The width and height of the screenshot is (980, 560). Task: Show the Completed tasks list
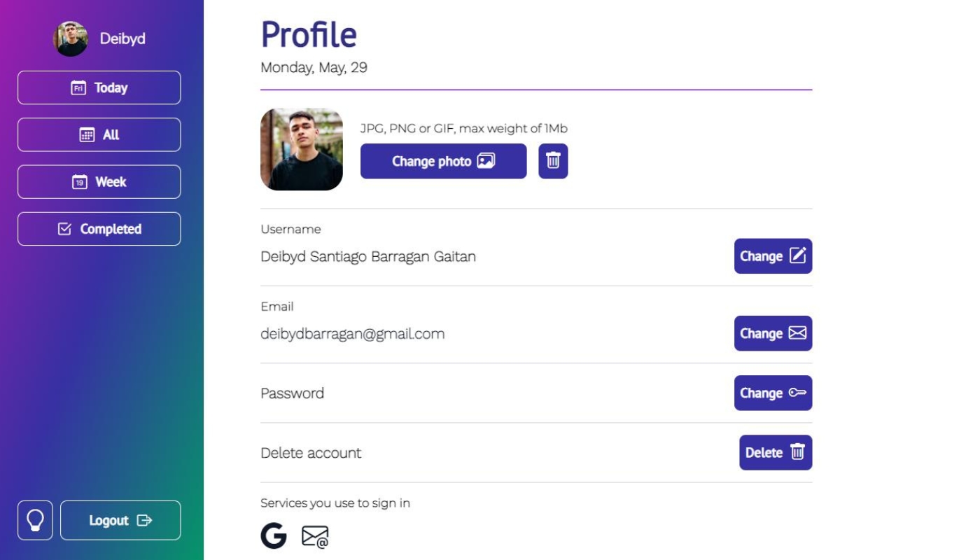tap(99, 229)
